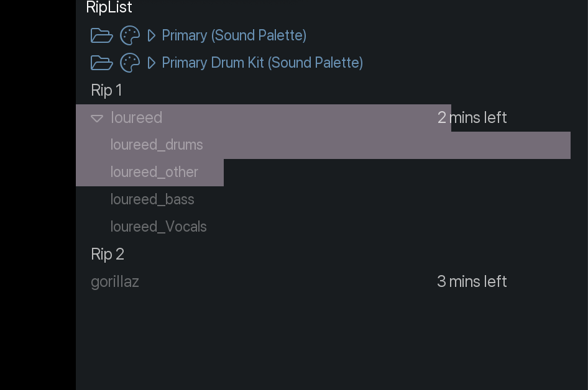
Task: Click palette icon beside Primary Drum Kit
Action: [x=129, y=63]
